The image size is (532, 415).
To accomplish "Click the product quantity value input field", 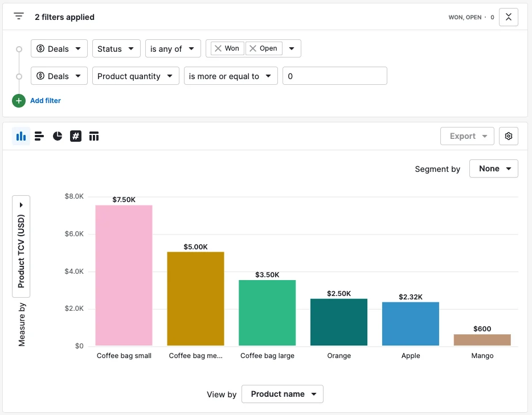I will click(x=334, y=76).
